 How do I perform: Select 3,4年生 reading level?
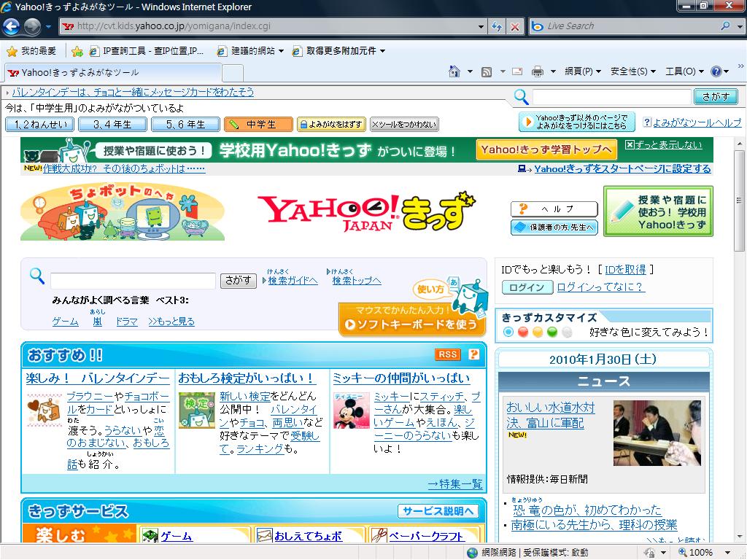pos(112,124)
